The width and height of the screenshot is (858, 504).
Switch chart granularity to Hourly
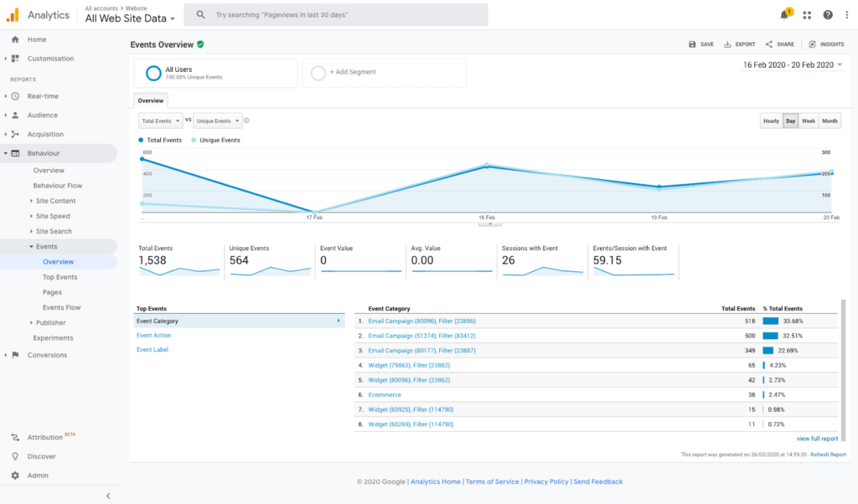click(771, 121)
